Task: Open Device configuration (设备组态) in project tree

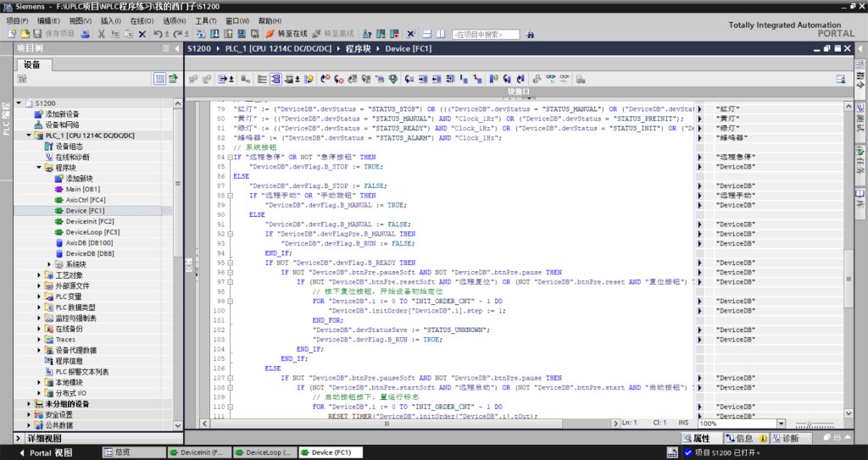Action: point(71,146)
